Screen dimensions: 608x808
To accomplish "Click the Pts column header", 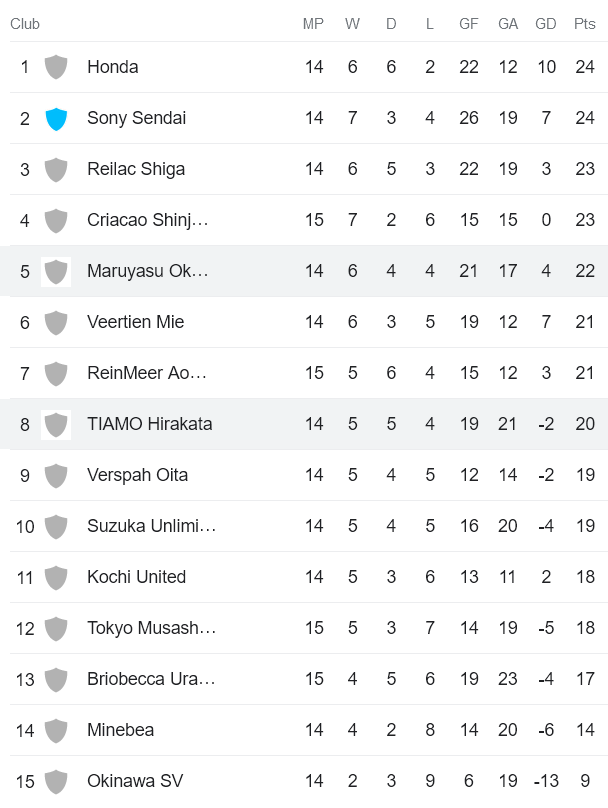I will tap(585, 24).
